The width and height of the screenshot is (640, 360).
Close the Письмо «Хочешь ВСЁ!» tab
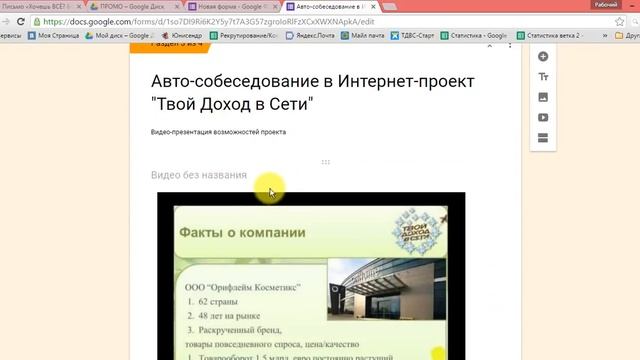79,7
